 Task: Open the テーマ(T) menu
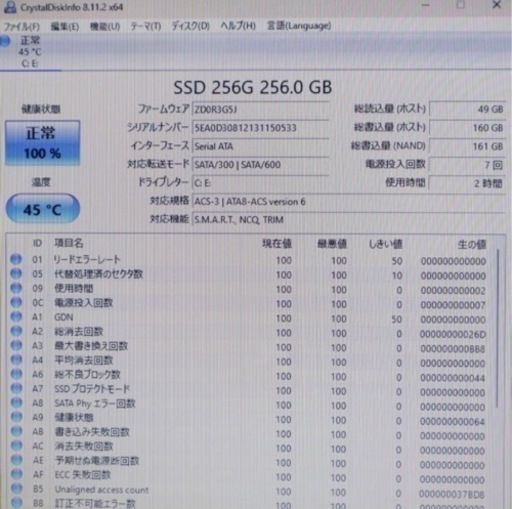(146, 26)
